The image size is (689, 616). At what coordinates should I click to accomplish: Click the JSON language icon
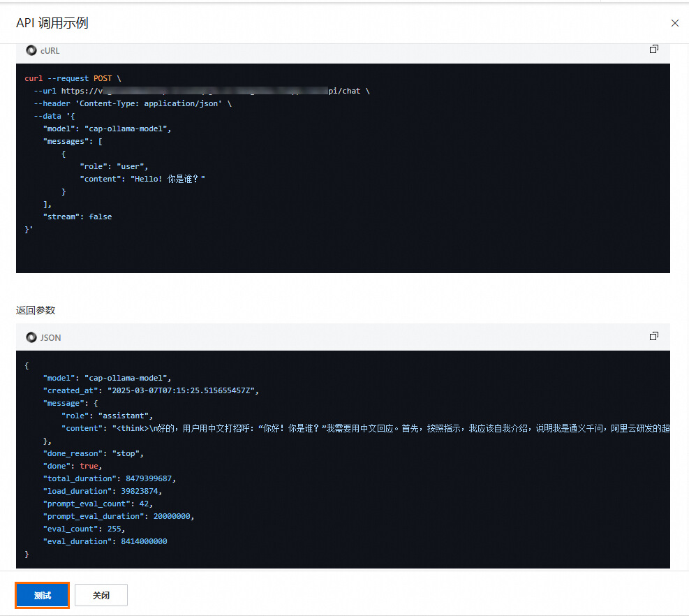click(31, 337)
